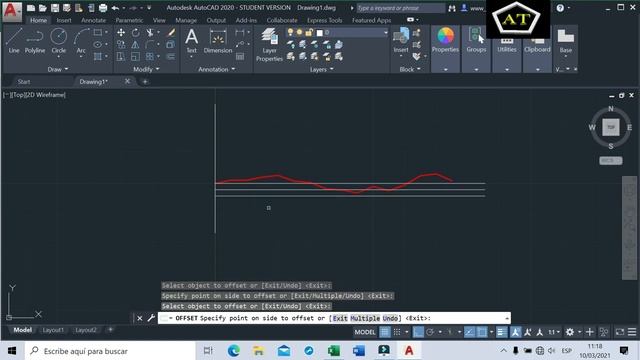Click the Scale tool icon
Image resolution: width=640 pixels, height=360 pixels.
coord(136,56)
